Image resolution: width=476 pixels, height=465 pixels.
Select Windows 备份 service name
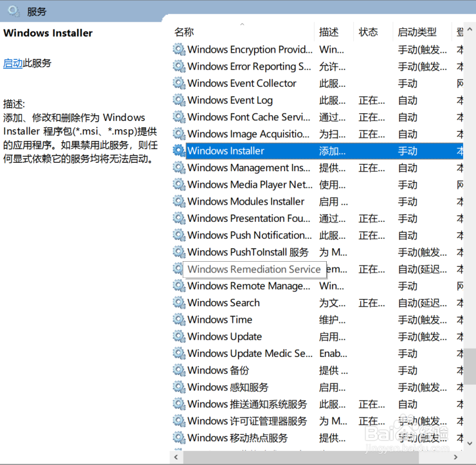coord(218,370)
